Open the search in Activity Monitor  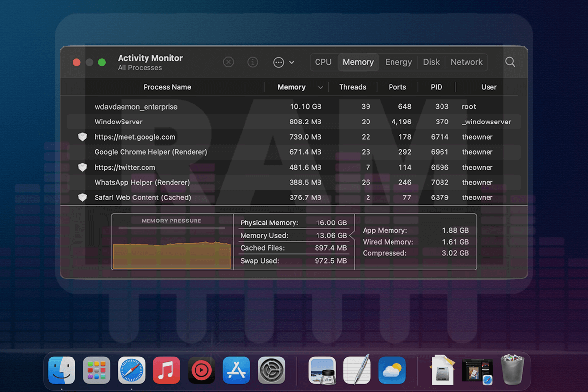[510, 62]
